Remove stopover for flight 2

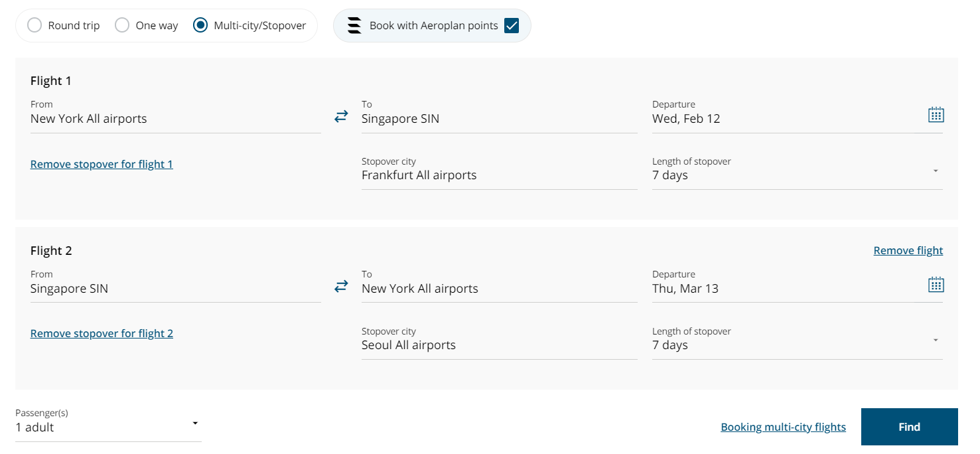click(102, 333)
